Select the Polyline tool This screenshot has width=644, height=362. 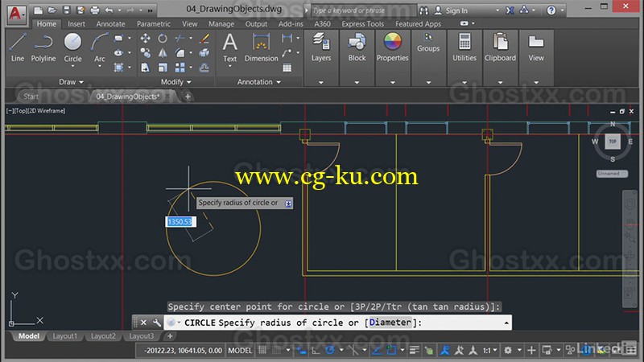pos(43,48)
